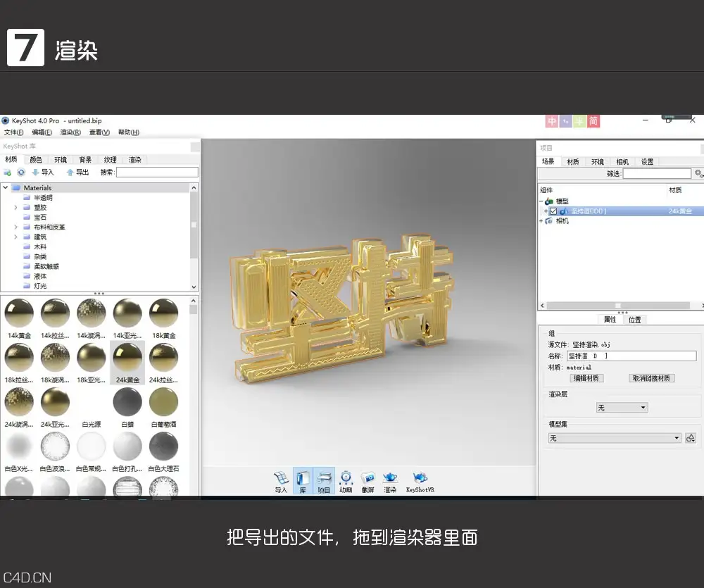704x588 pixels.
Task: Expand the 相机 tree node
Action: point(541,221)
